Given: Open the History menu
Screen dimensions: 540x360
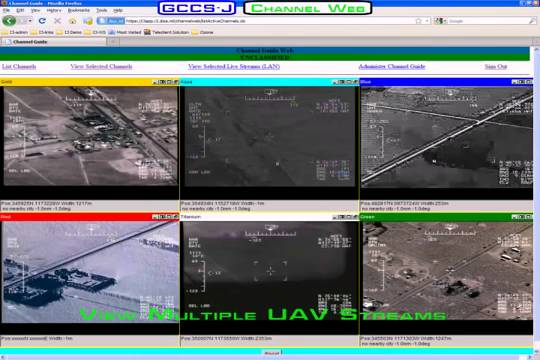Looking at the screenshot, I should tap(54, 10).
